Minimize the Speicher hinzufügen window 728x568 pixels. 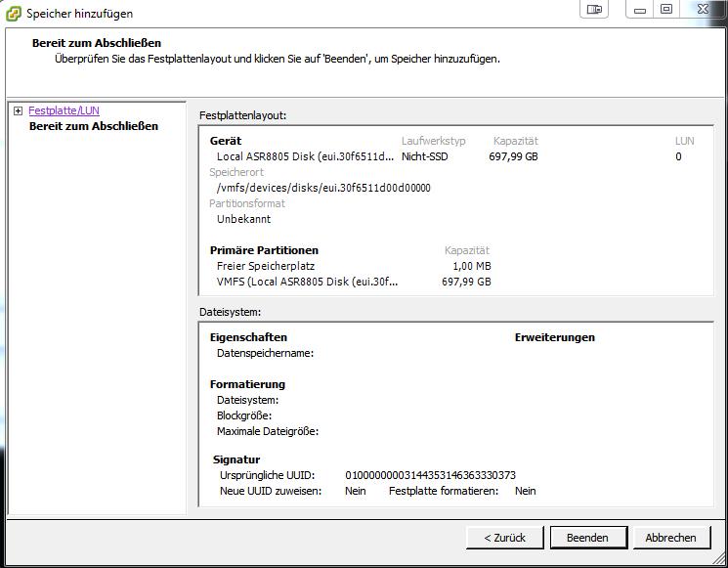click(641, 10)
